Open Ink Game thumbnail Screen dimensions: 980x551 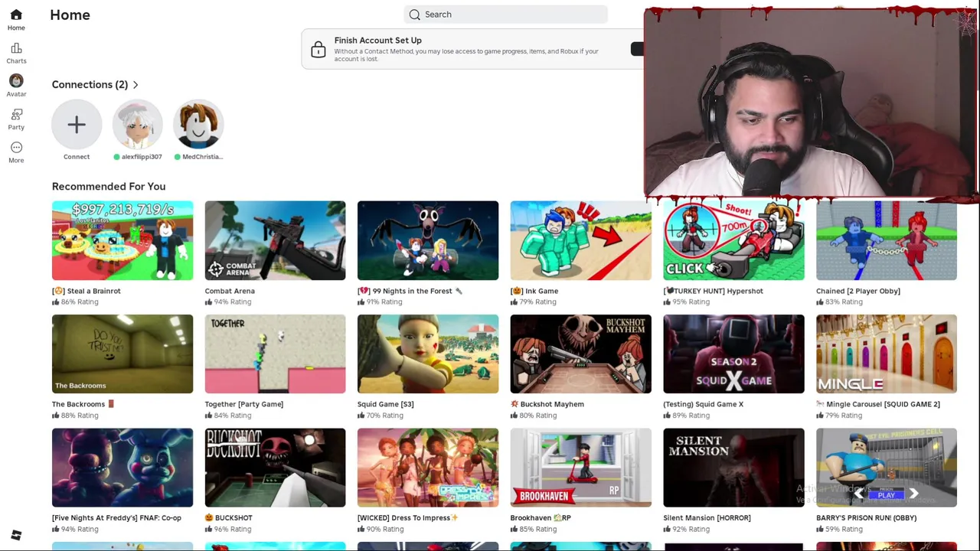tap(581, 240)
